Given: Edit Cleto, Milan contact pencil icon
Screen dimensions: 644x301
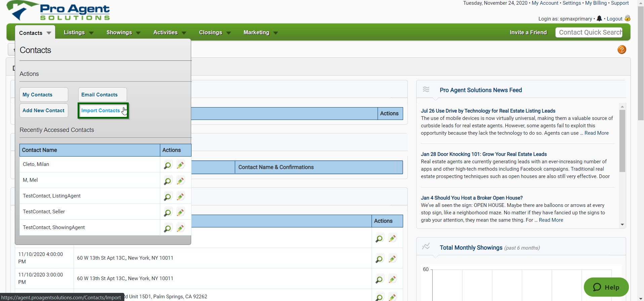Looking at the screenshot, I should (180, 165).
